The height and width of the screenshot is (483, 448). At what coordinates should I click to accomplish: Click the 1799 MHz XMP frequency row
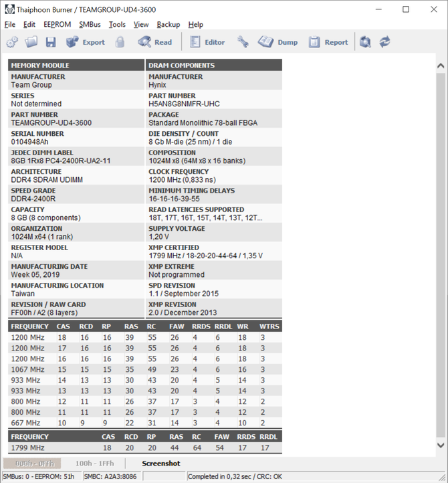(x=145, y=448)
